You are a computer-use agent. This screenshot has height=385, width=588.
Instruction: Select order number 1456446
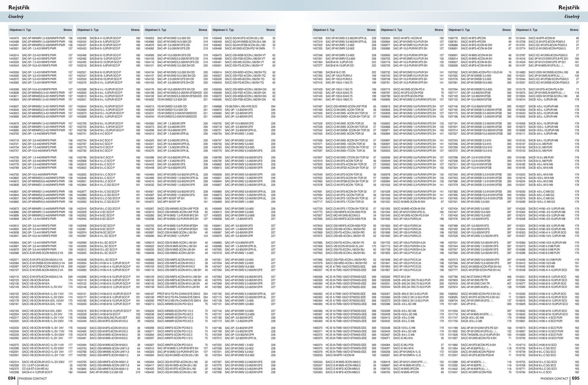217,38
